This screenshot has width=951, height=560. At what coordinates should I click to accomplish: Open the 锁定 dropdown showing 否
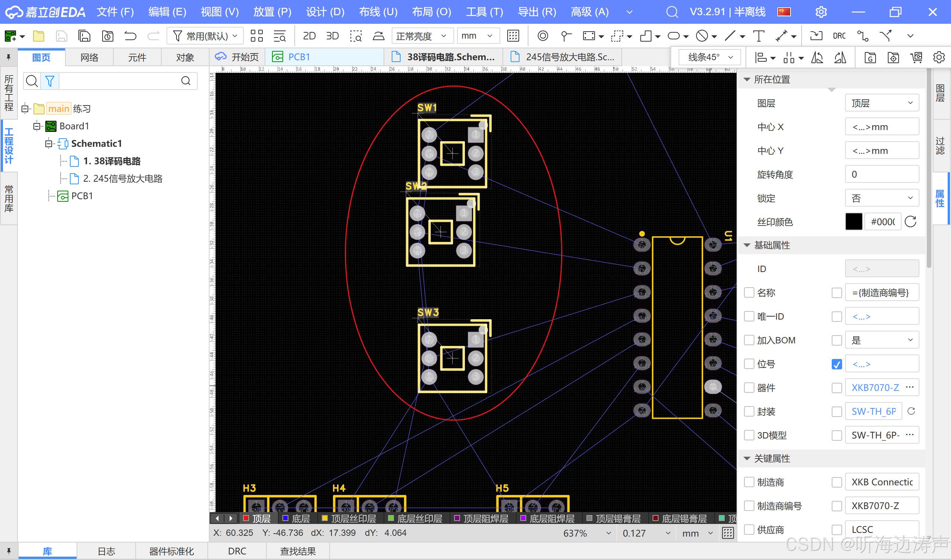pos(882,198)
